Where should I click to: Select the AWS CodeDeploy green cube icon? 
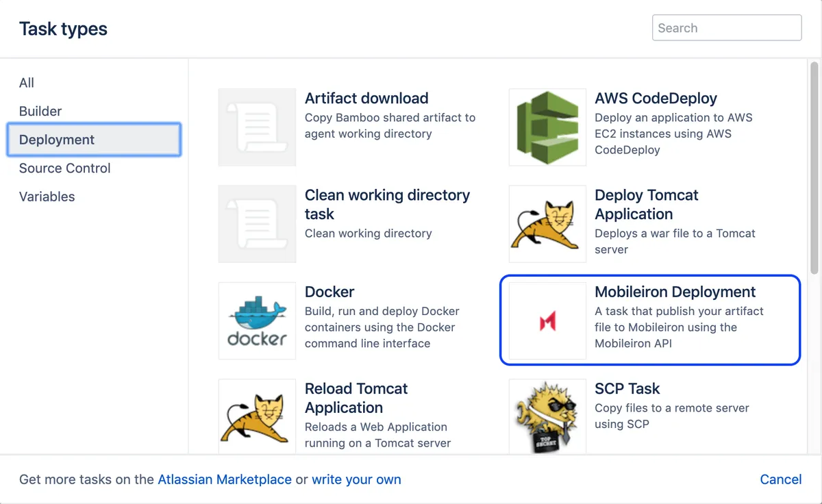[x=547, y=127]
